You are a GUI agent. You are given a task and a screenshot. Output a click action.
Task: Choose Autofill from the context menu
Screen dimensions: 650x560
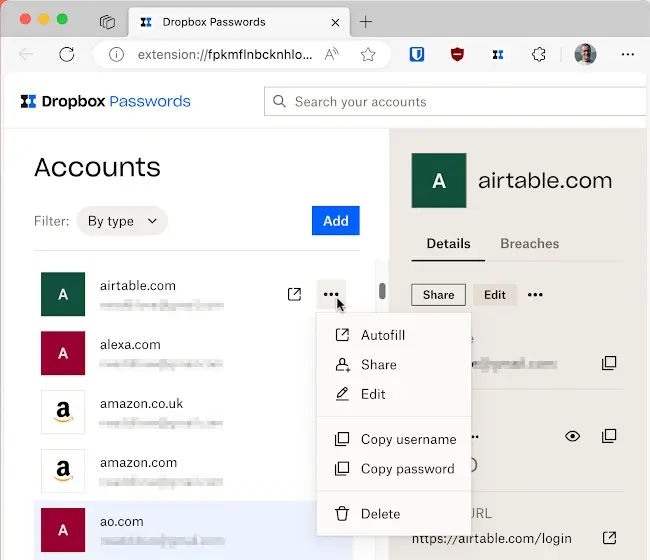coord(394,335)
